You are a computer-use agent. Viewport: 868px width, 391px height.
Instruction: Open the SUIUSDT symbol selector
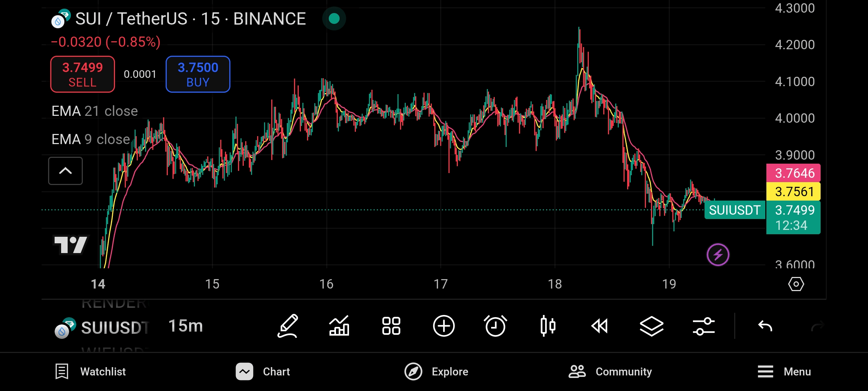[x=102, y=328]
